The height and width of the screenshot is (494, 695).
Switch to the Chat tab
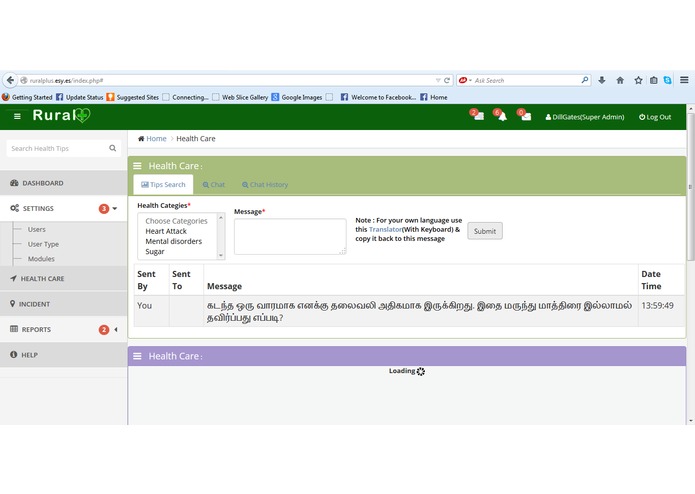click(x=214, y=185)
